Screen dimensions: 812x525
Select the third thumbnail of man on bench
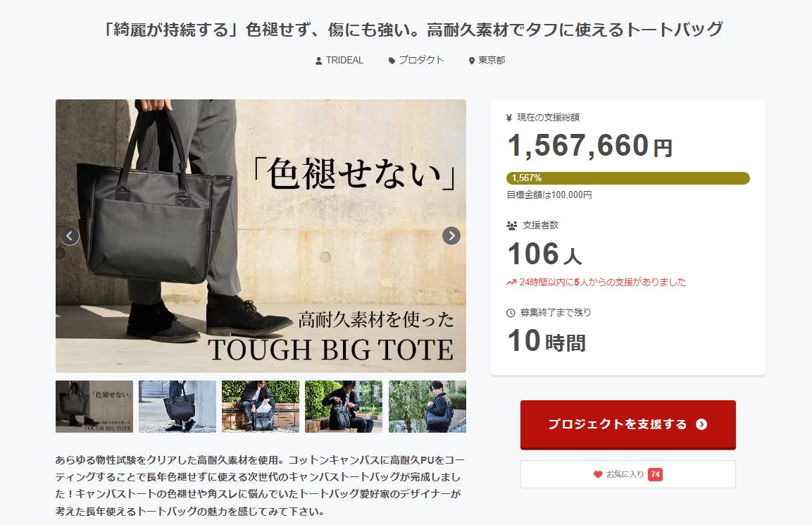(x=261, y=407)
